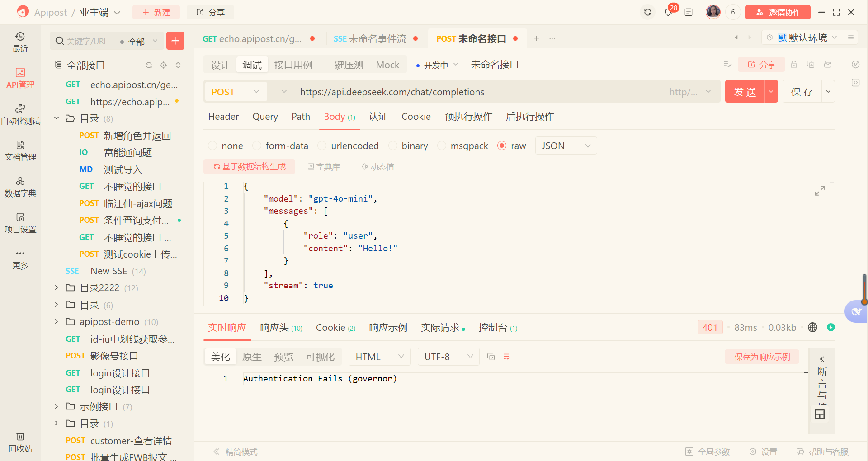Viewport: 868px width, 461px height.
Task: Click the 保存 save button
Action: click(802, 92)
